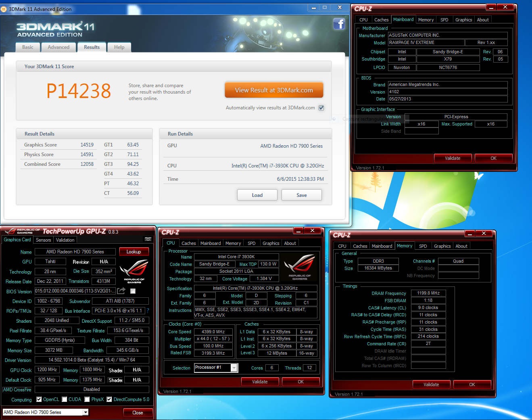This screenshot has width=532, height=420.
Task: Click OK in CPU-Z processor window
Action: 300,382
